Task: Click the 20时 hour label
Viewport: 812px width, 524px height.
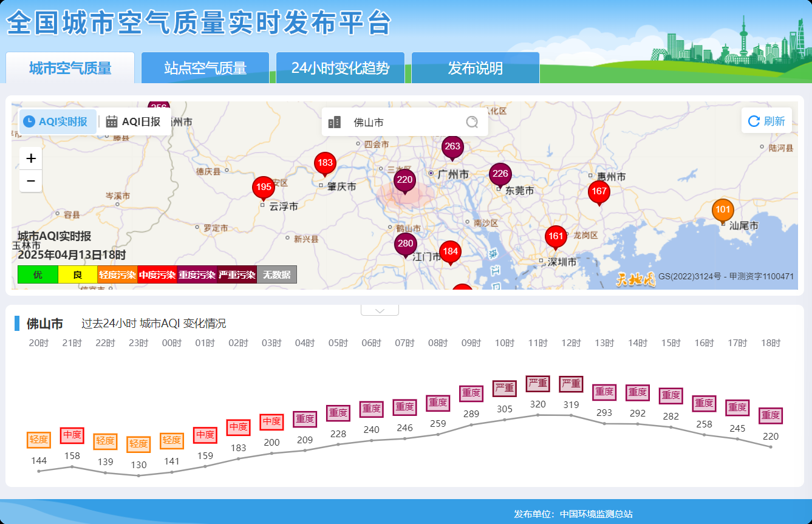Action: pyautogui.click(x=39, y=343)
